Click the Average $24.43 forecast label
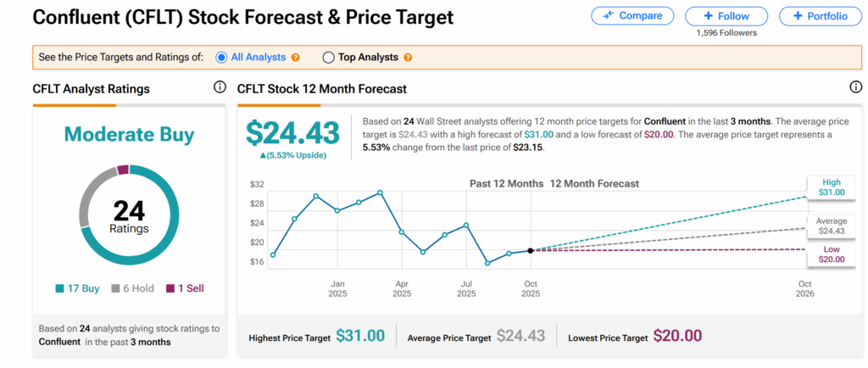868x368 pixels. pyautogui.click(x=831, y=226)
